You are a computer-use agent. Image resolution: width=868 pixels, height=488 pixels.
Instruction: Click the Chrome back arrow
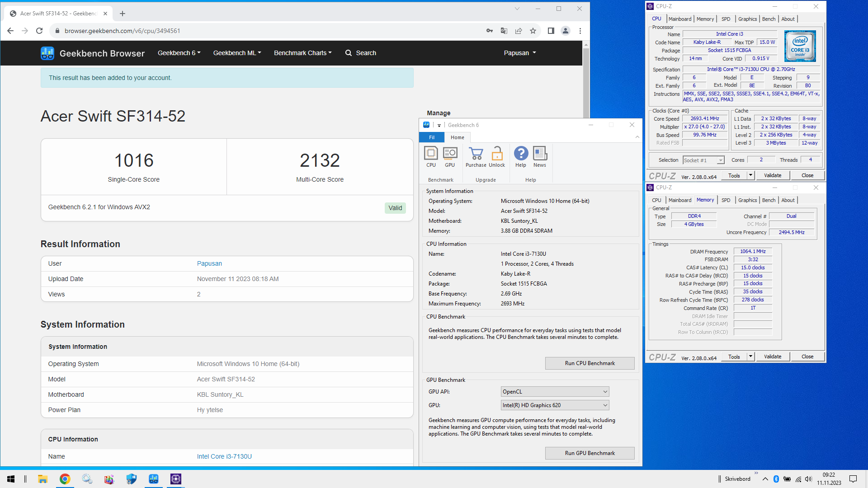(10, 31)
